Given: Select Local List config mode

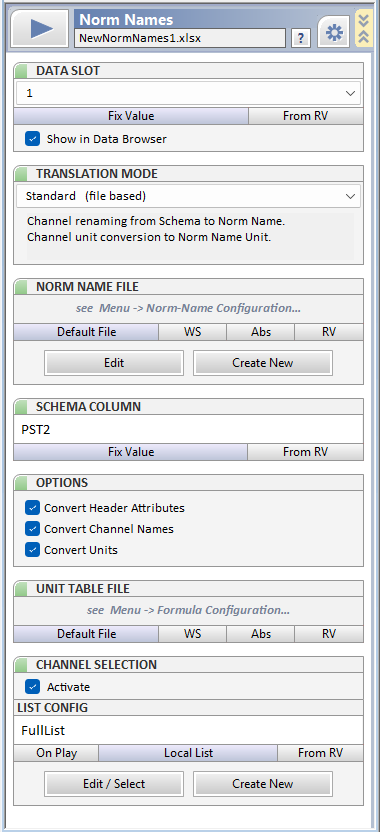Looking at the screenshot, I should tap(188, 753).
